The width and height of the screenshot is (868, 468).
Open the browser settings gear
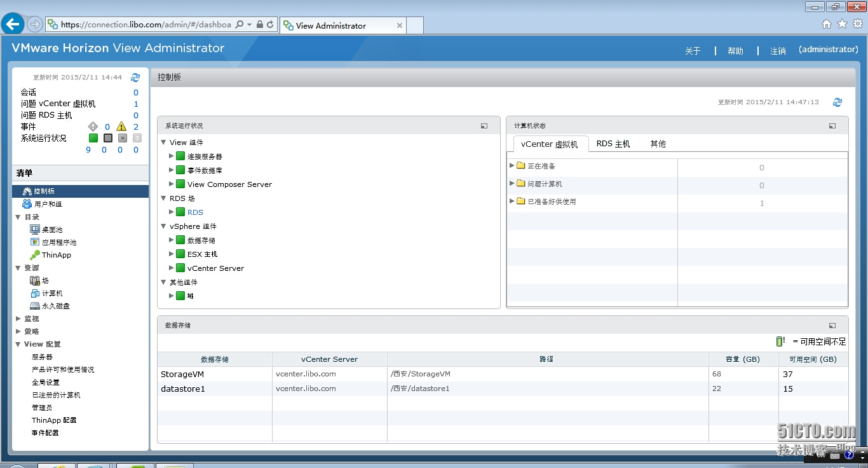coord(858,24)
